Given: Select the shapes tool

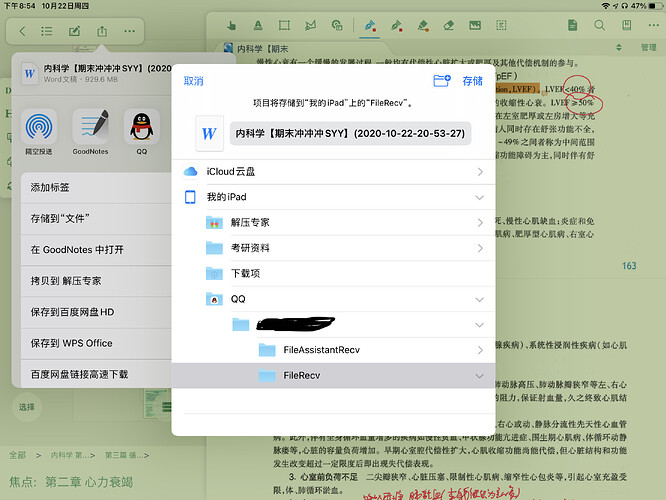Looking at the screenshot, I should [337, 25].
